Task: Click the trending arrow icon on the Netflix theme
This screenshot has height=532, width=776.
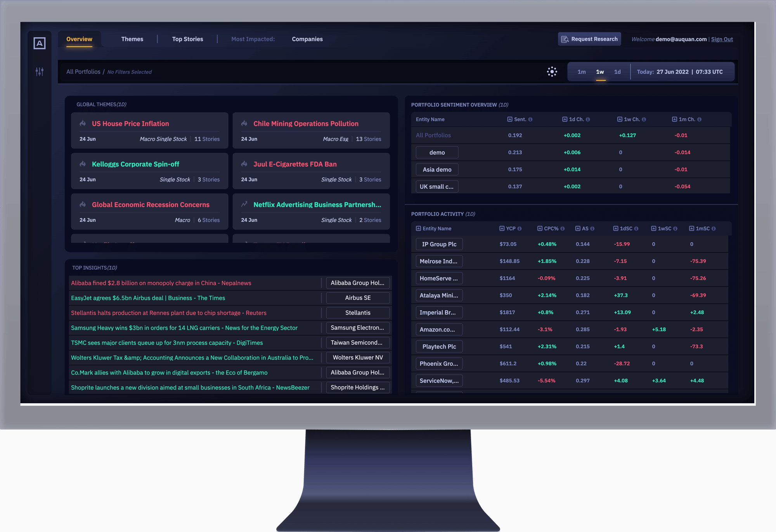Action: [x=244, y=204]
